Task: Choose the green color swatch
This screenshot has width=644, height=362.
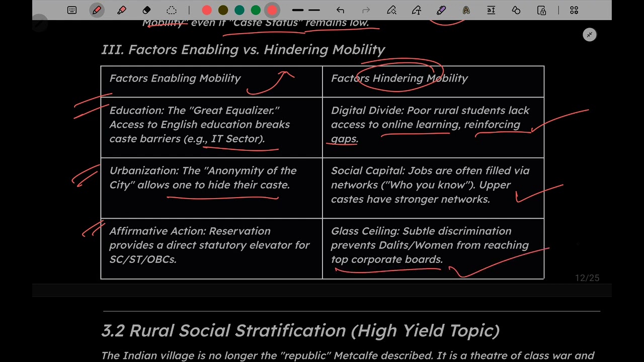Action: [256, 10]
